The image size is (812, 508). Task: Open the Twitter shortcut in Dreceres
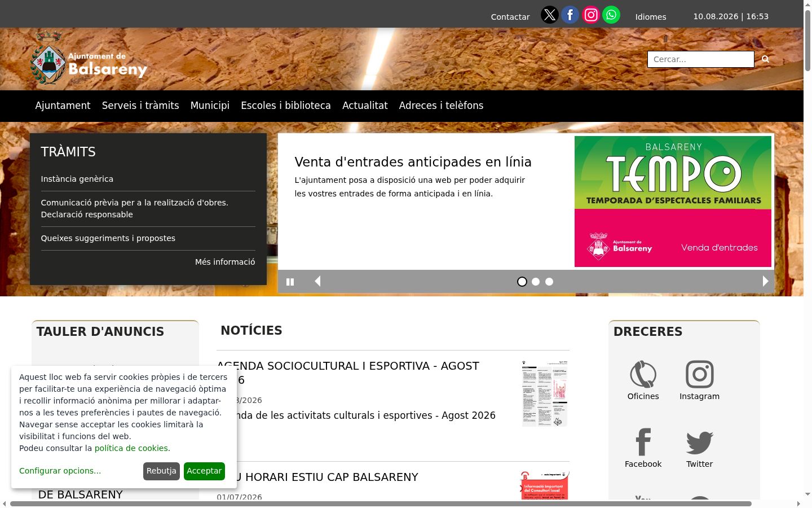coord(699,443)
